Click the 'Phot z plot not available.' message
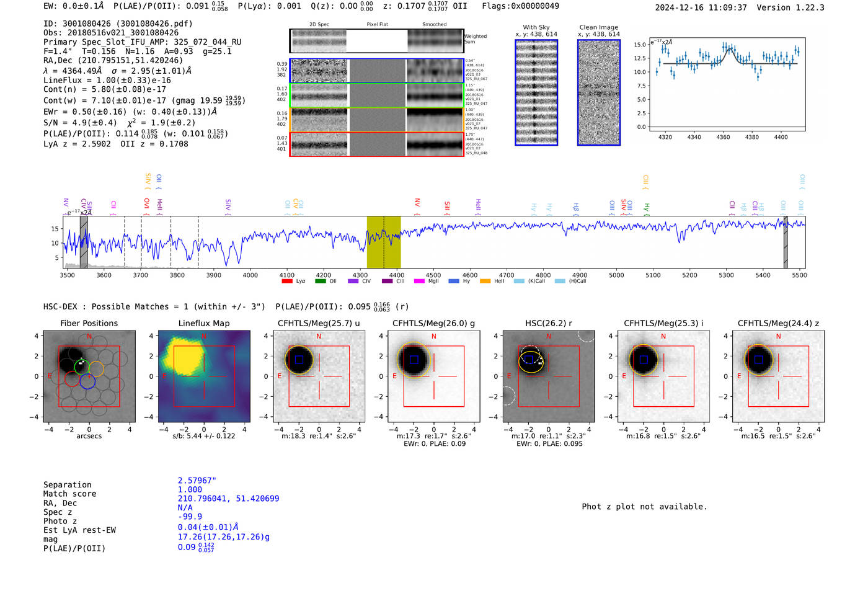This screenshot has width=868, height=591. [644, 507]
